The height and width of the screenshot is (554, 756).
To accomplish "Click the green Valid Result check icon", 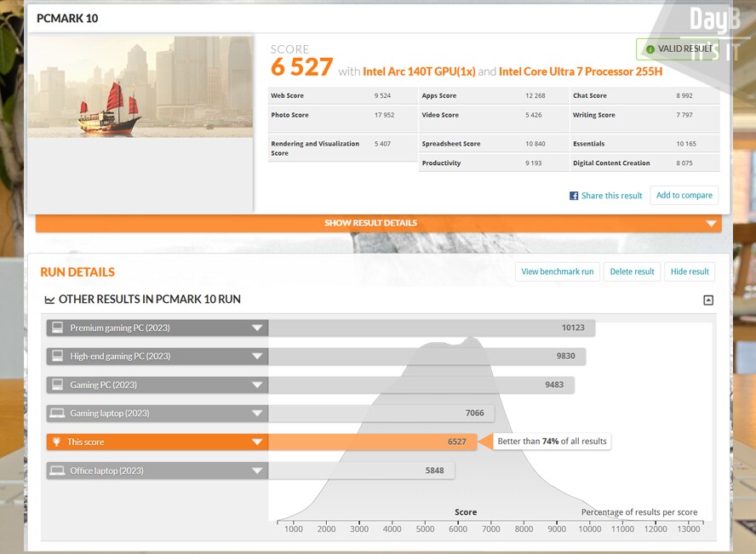I will point(650,49).
